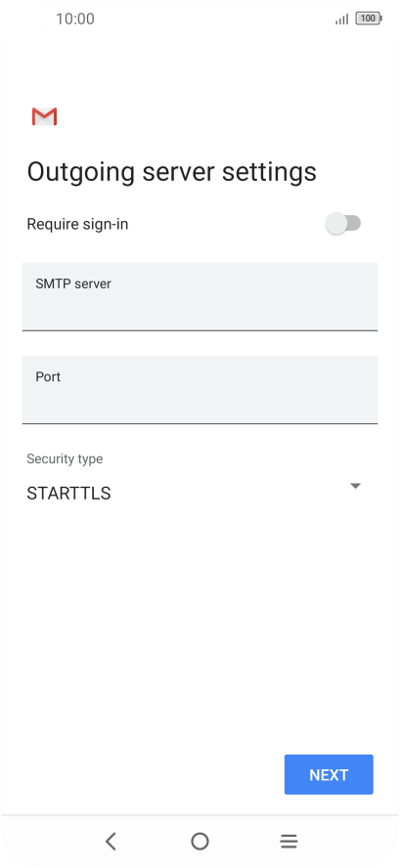Tap the Port field label
This screenshot has height=868, width=400.
click(x=48, y=377)
